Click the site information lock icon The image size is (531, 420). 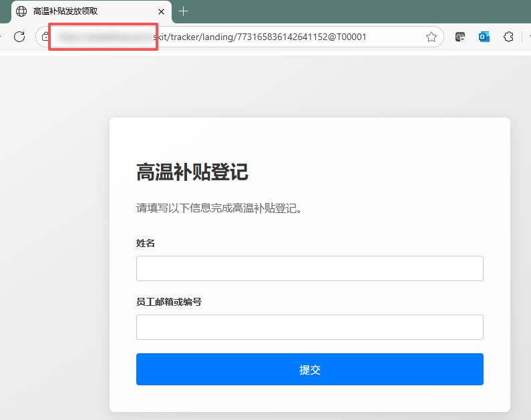coord(45,37)
